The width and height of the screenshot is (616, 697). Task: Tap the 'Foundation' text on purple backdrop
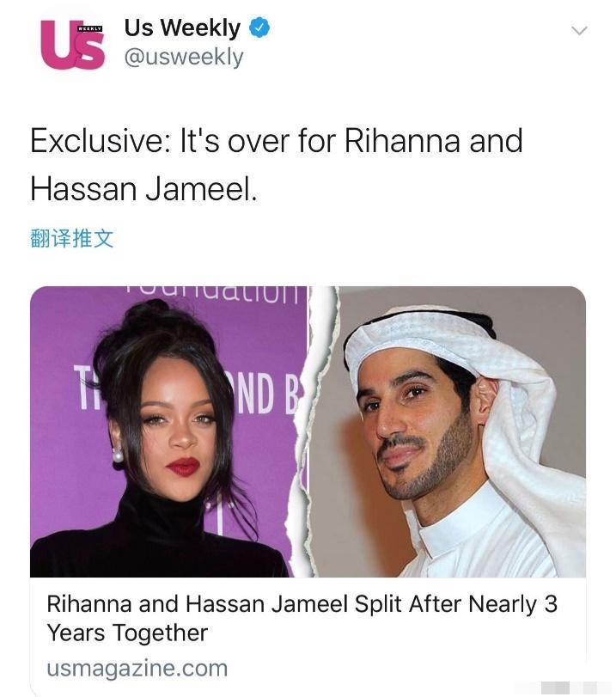coord(212,294)
